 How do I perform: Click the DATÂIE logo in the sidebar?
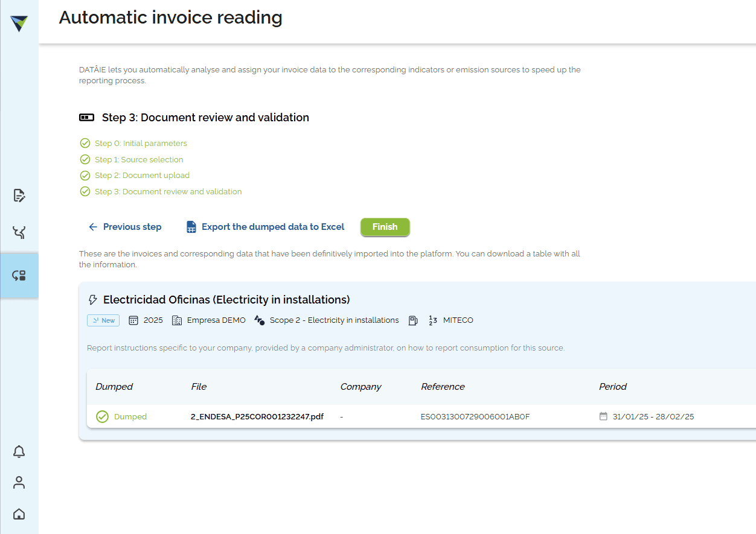[x=19, y=24]
